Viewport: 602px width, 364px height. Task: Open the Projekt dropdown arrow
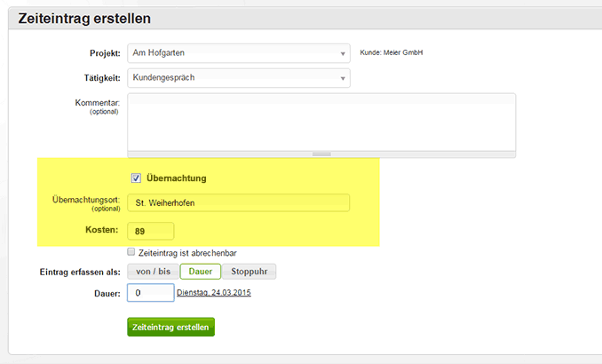(343, 54)
